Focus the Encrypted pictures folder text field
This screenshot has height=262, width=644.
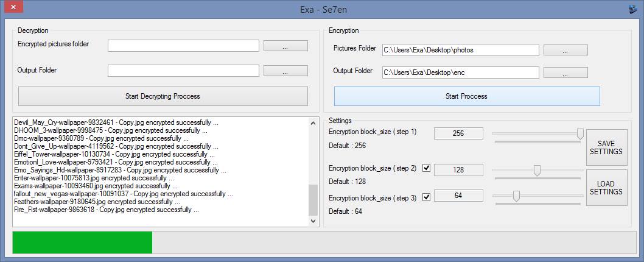click(x=183, y=46)
